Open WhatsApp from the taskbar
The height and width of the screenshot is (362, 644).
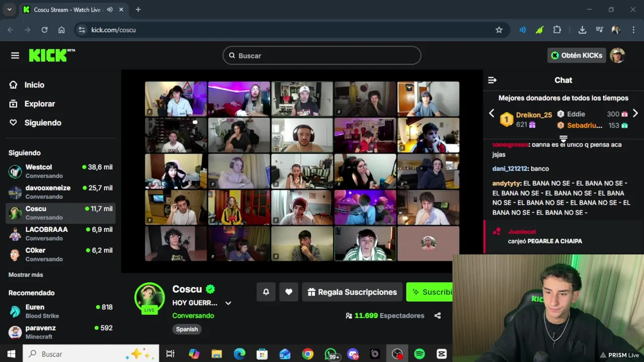(x=331, y=354)
